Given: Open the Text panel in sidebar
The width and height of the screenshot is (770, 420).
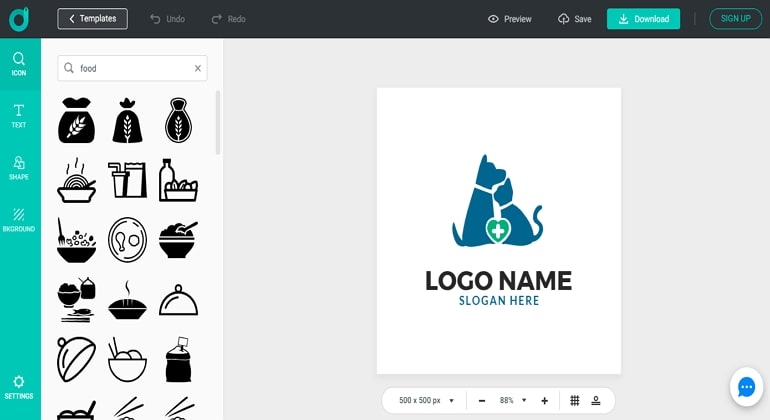Looking at the screenshot, I should click(x=19, y=116).
